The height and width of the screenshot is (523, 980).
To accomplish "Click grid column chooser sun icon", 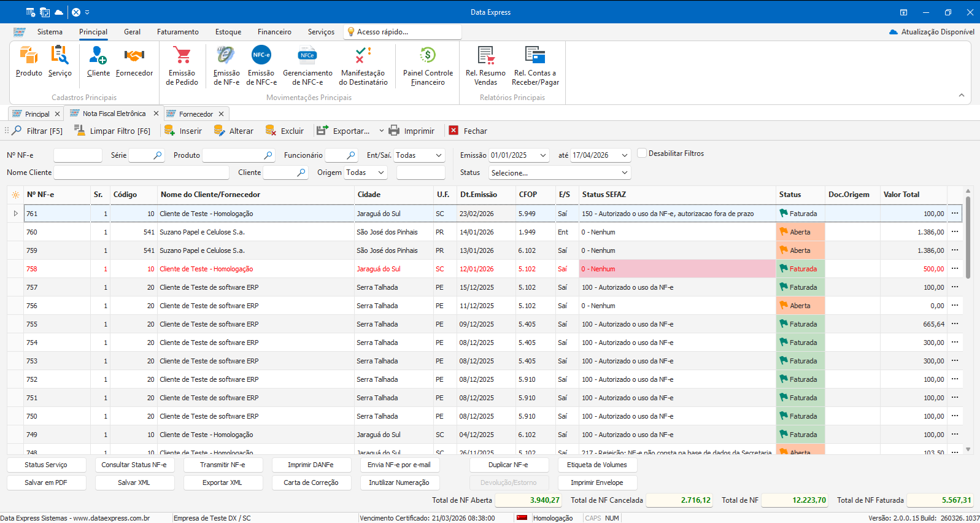I will (x=15, y=195).
